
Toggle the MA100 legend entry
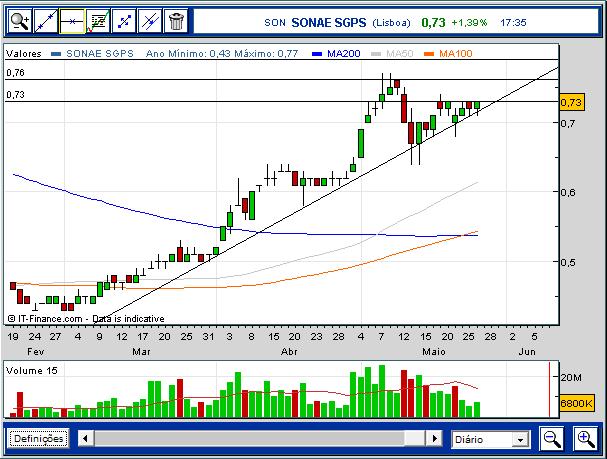448,53
